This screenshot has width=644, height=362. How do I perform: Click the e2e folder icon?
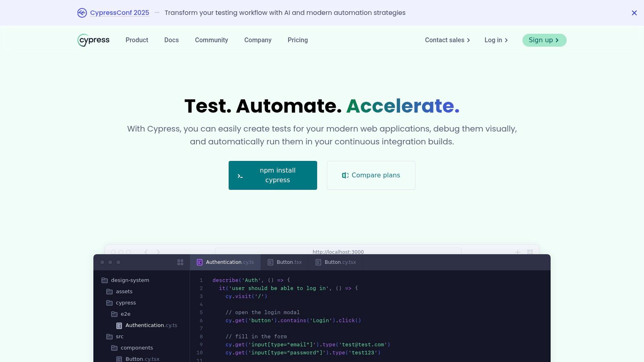click(x=114, y=314)
